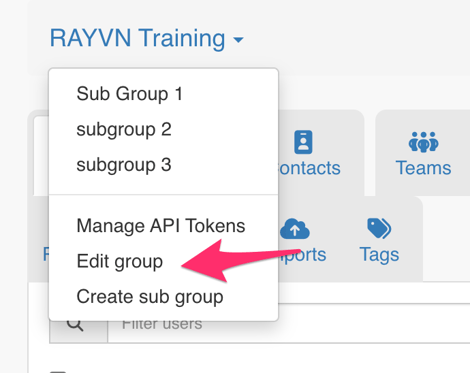Click the Tags label icon
This screenshot has width=470, height=373.
pos(379,228)
